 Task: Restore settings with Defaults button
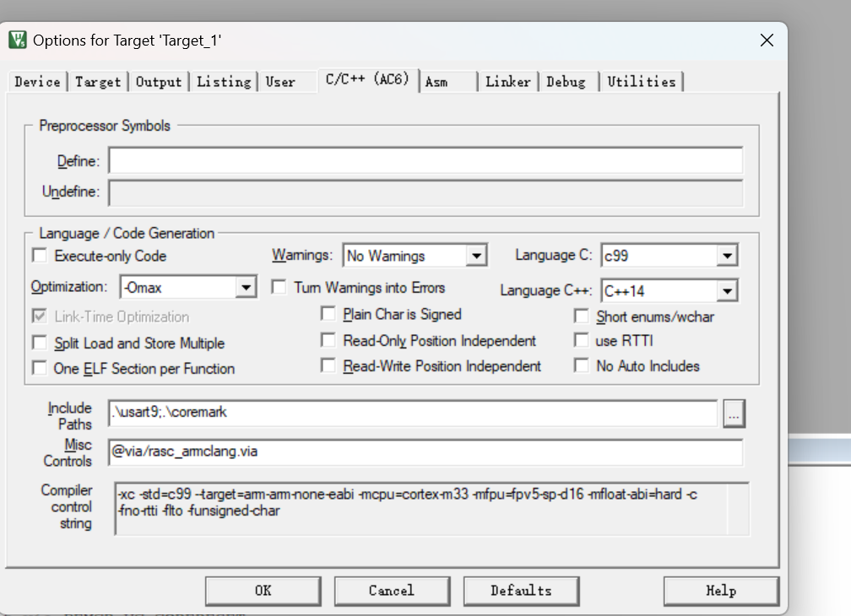pyautogui.click(x=521, y=591)
